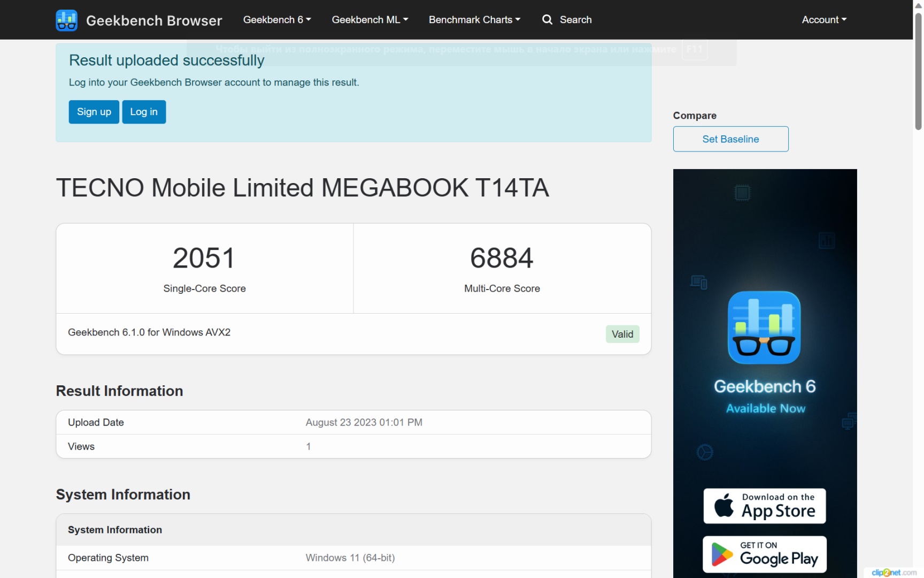924x578 pixels.
Task: Click the Views count value 1
Action: click(309, 446)
